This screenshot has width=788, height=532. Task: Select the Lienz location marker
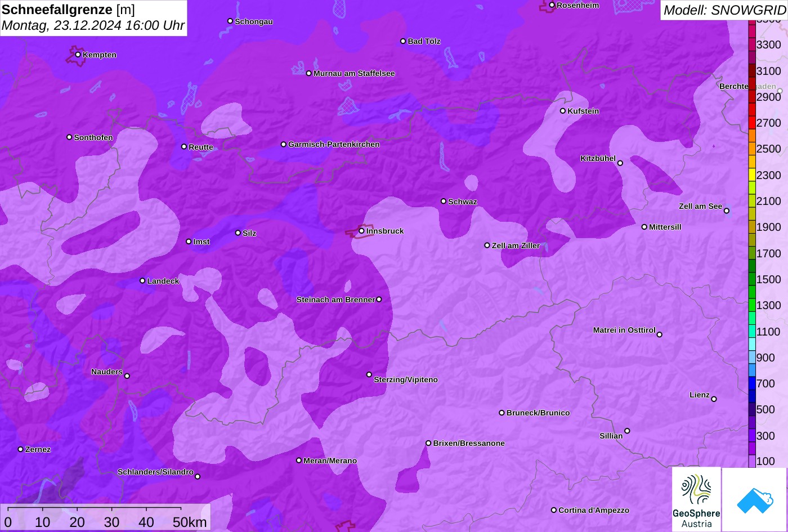[x=714, y=399]
